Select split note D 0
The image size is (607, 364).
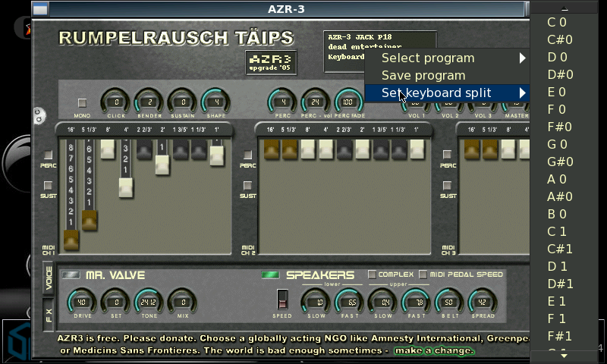564,57
